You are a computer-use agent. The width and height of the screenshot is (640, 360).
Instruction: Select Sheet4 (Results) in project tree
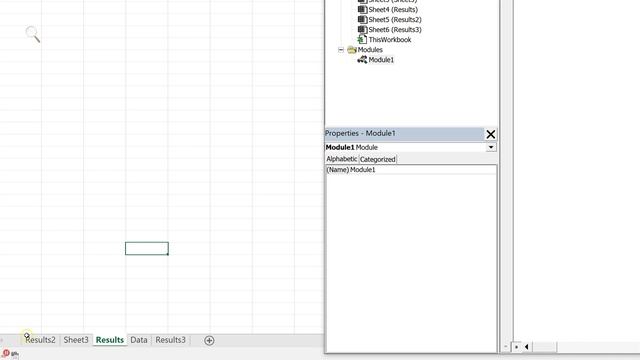click(393, 9)
